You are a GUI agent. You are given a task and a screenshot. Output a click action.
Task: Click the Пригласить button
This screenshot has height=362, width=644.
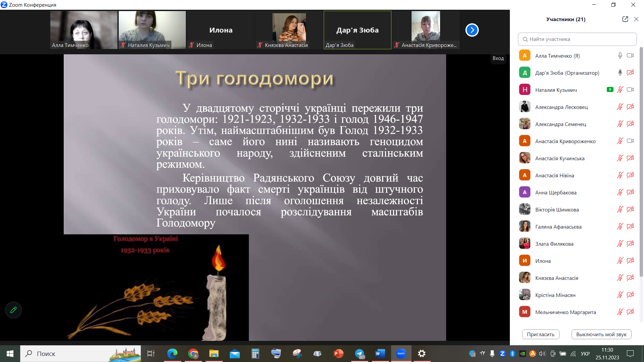540,334
